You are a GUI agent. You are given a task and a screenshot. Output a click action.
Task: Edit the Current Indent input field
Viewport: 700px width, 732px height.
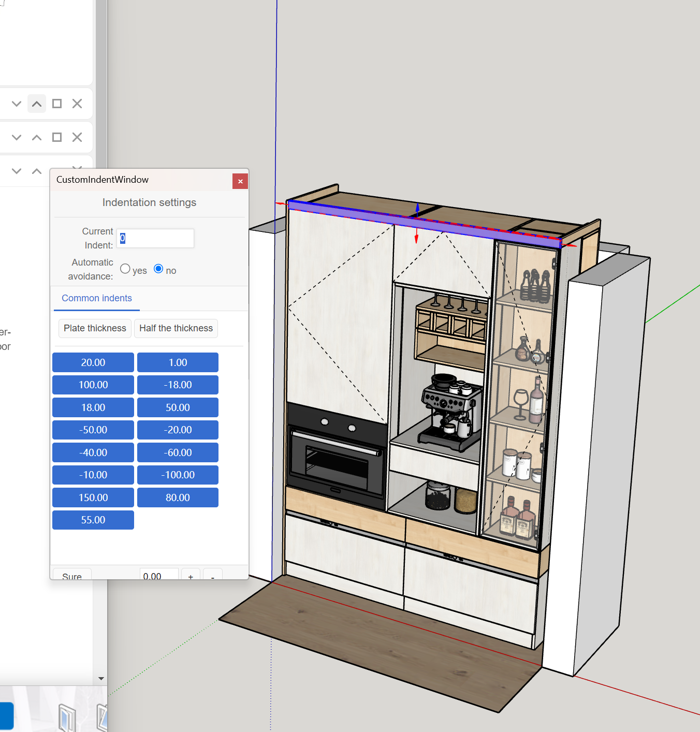click(155, 238)
